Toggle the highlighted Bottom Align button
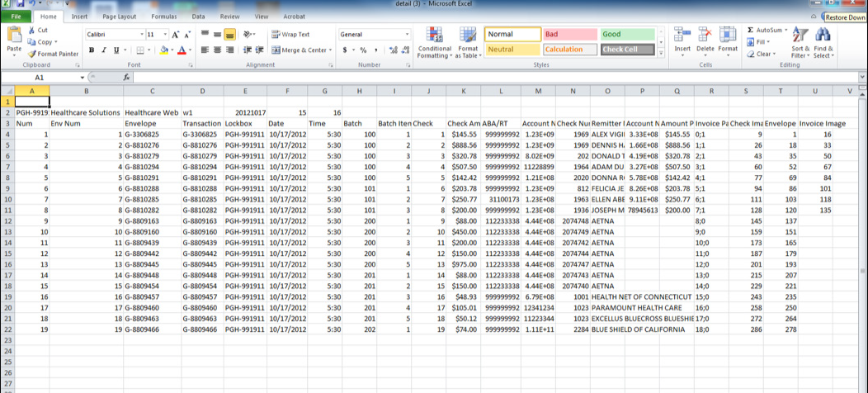The image size is (868, 393). pos(229,35)
